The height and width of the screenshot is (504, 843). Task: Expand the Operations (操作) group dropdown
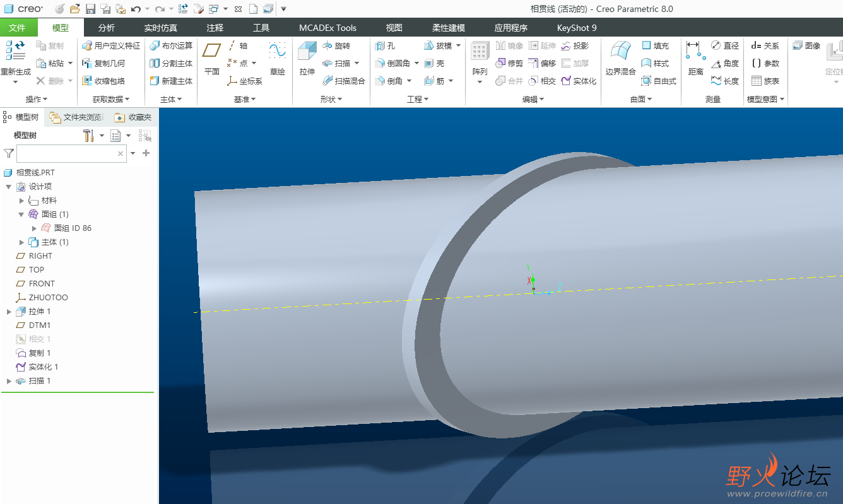tap(36, 99)
